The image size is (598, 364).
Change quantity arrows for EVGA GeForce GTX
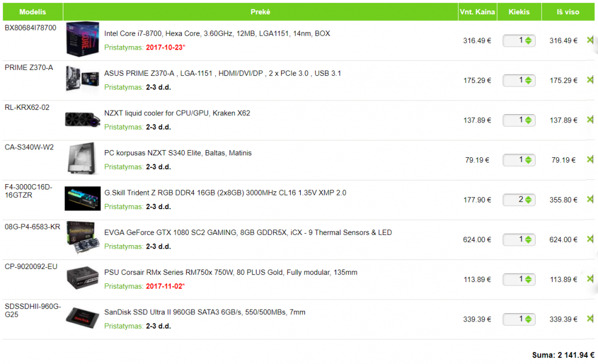[x=528, y=239]
